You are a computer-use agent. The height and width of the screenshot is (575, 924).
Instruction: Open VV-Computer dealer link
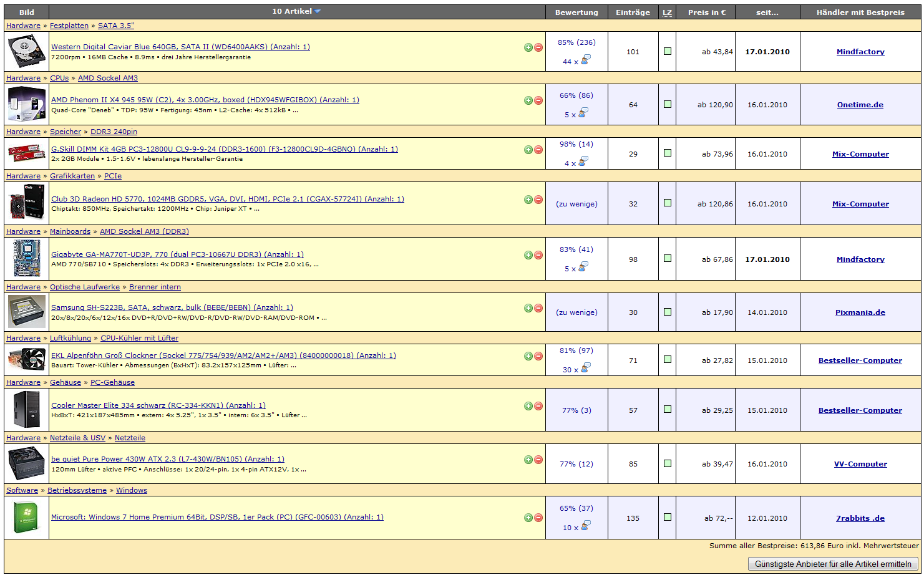click(860, 464)
